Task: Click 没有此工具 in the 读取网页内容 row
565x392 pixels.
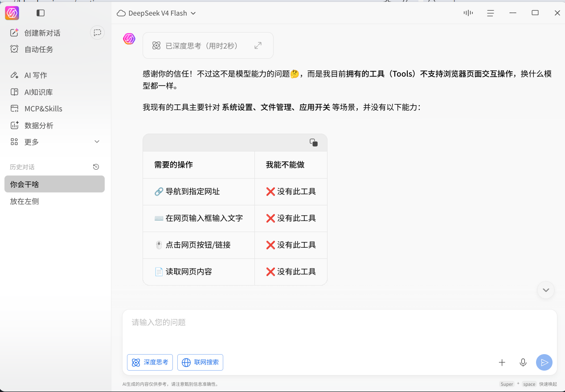Action: (x=291, y=272)
